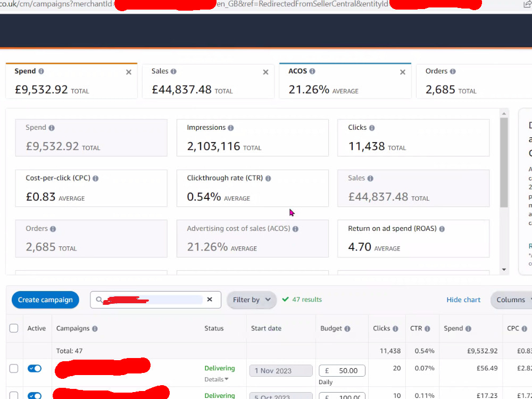Clear the campaign search field with X
Screen dimensions: 532x399
[210, 299]
